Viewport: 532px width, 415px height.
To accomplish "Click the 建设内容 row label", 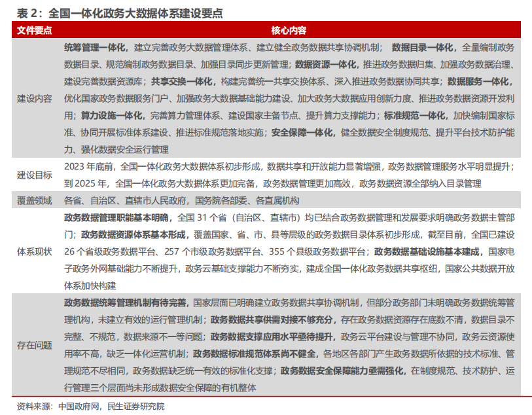I will [x=34, y=99].
